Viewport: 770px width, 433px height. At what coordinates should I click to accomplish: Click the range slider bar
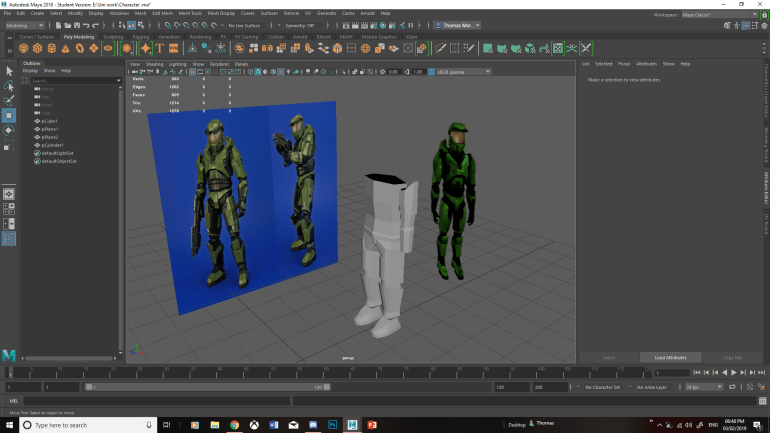click(x=207, y=387)
